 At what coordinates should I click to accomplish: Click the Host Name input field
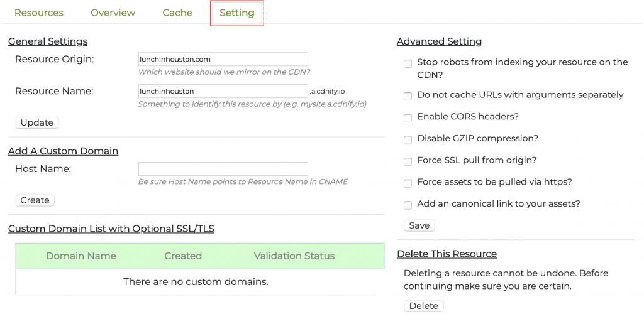click(x=223, y=169)
